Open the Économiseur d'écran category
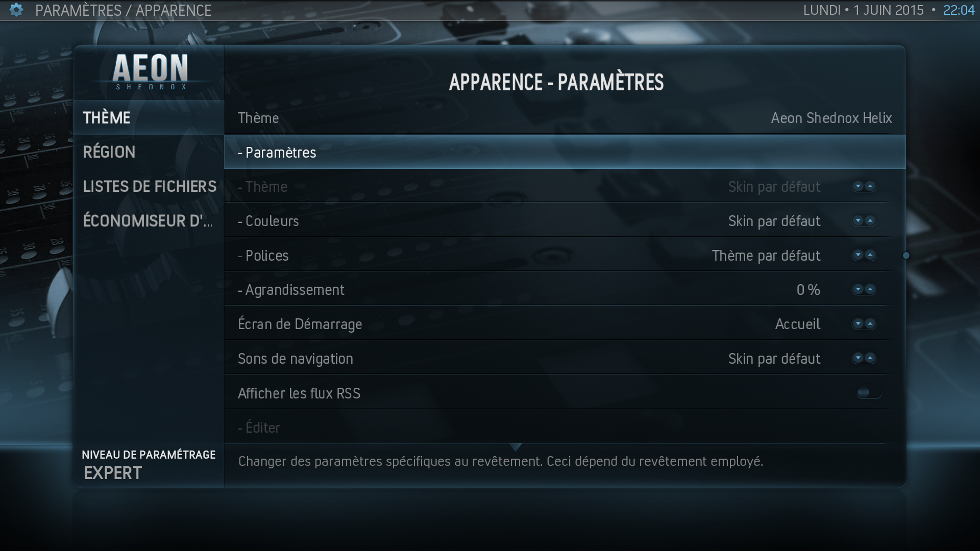This screenshot has height=551, width=980. tap(149, 221)
